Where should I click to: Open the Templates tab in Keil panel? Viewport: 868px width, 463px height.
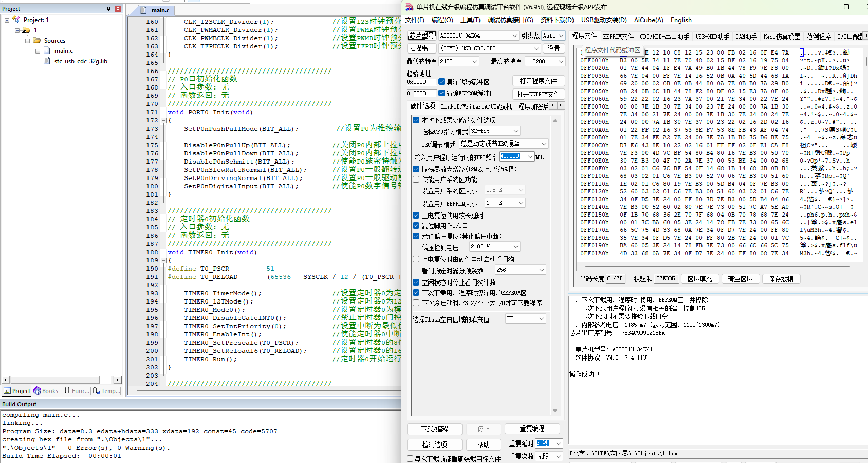pyautogui.click(x=106, y=391)
